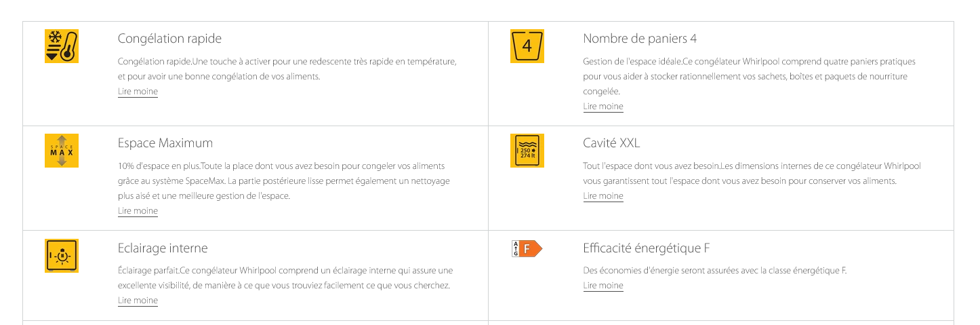Click the energy class F savings description
The image size is (980, 325).
(715, 271)
